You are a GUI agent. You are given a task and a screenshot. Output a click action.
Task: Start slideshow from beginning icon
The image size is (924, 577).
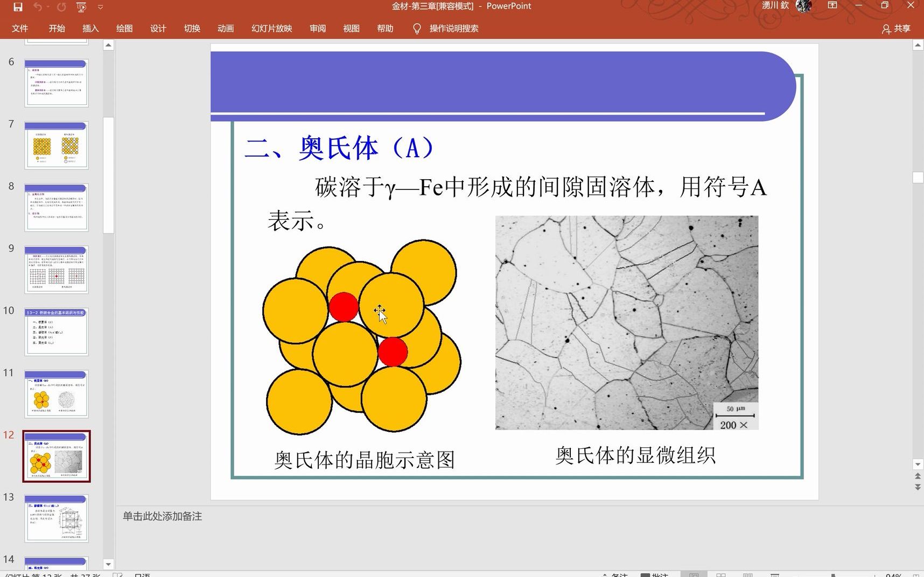click(x=81, y=7)
